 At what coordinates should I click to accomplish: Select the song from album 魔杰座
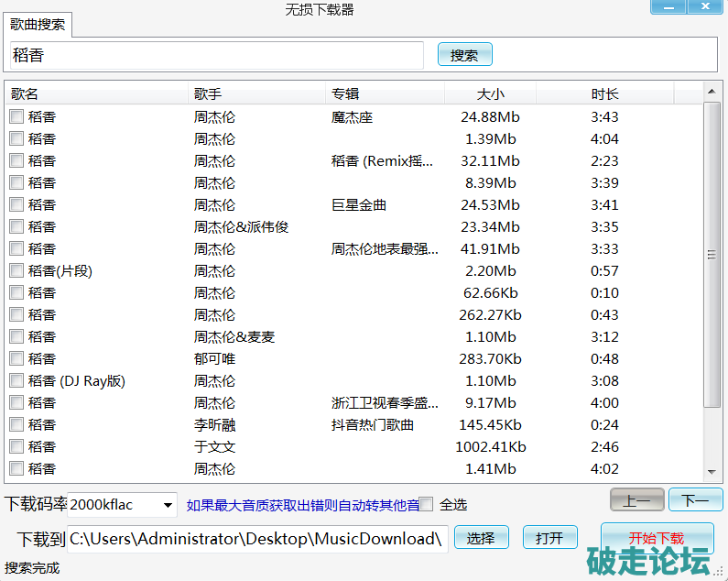[x=16, y=116]
